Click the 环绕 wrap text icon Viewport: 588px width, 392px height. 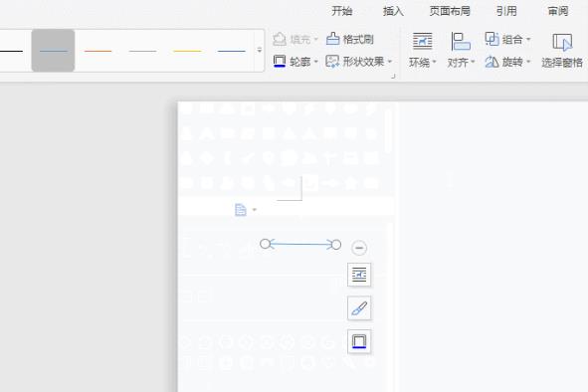click(422, 41)
